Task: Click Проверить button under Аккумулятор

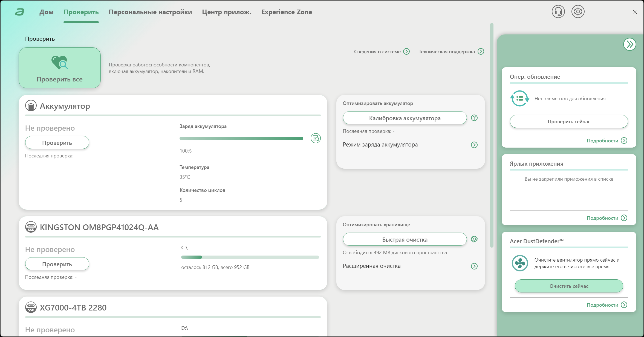Action: 57,143
